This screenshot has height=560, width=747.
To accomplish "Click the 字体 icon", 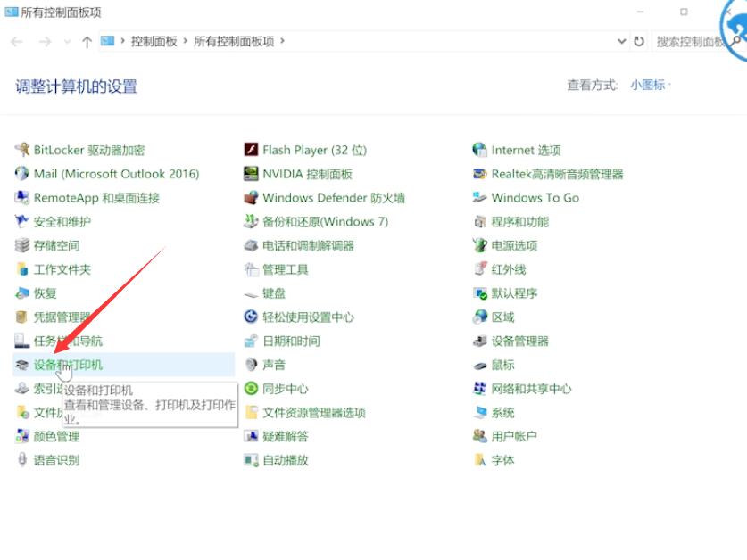I will point(480,460).
